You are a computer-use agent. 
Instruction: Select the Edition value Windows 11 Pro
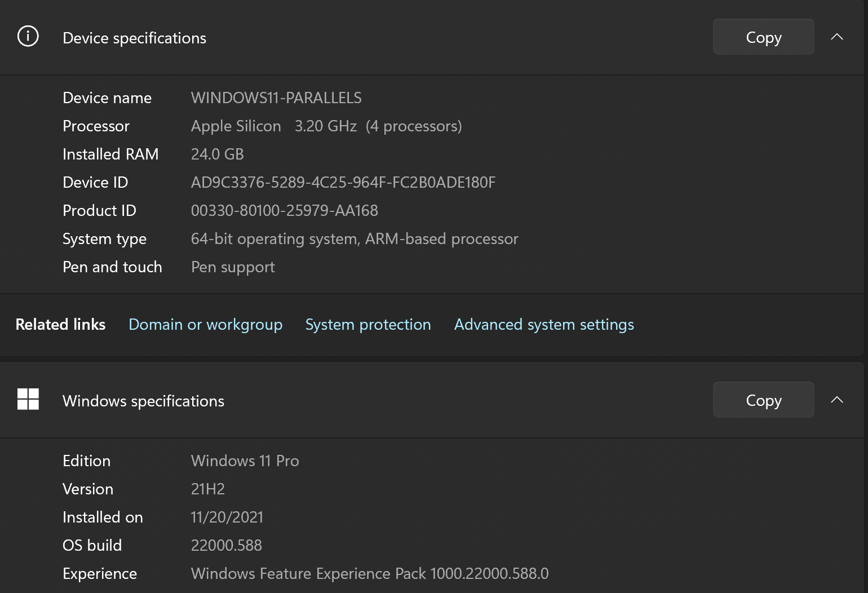(245, 461)
